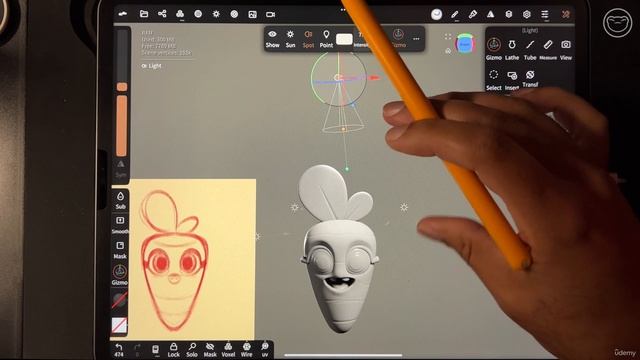
Task: Toggle the Mask shortcut on left bar
Action: 120,250
